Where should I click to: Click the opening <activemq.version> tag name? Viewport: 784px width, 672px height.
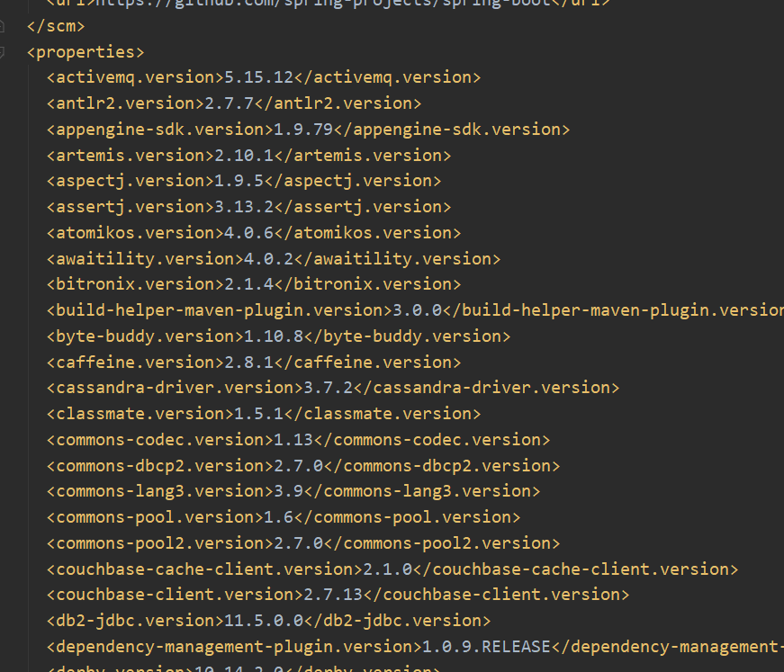135,77
